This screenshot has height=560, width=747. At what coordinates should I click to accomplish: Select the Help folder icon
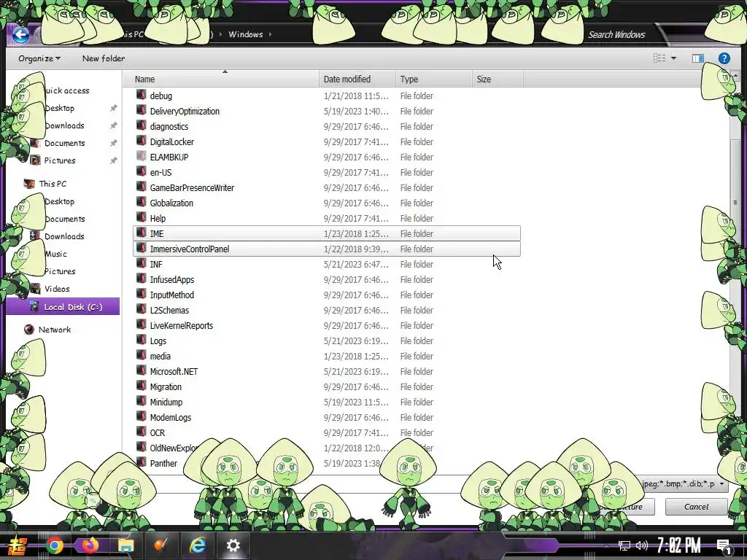[141, 217]
